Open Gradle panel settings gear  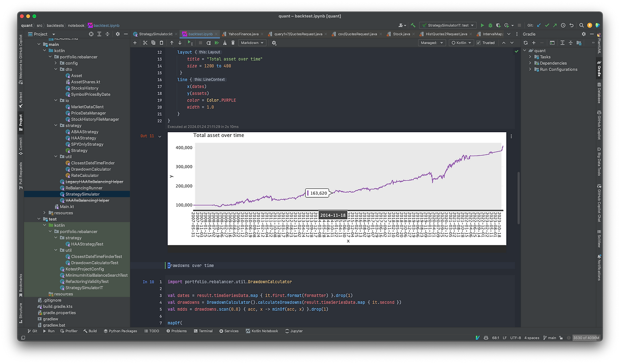[584, 34]
